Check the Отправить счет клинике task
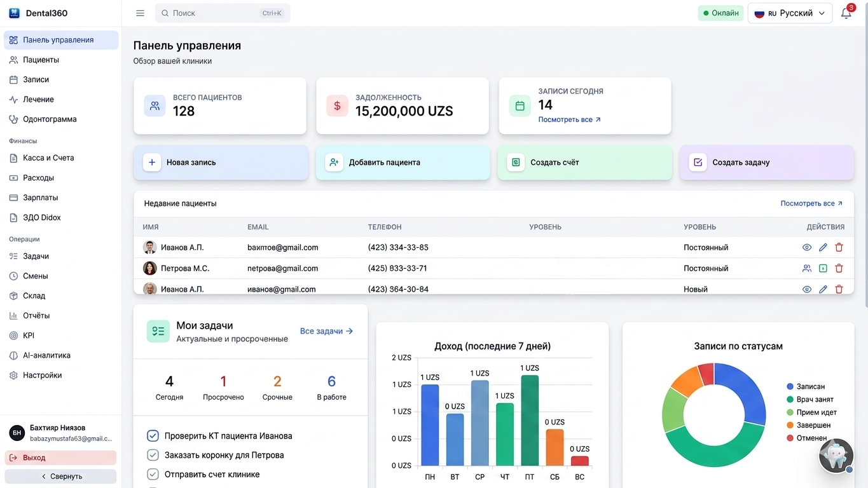Screen dimensions: 868x488 pyautogui.click(x=153, y=474)
